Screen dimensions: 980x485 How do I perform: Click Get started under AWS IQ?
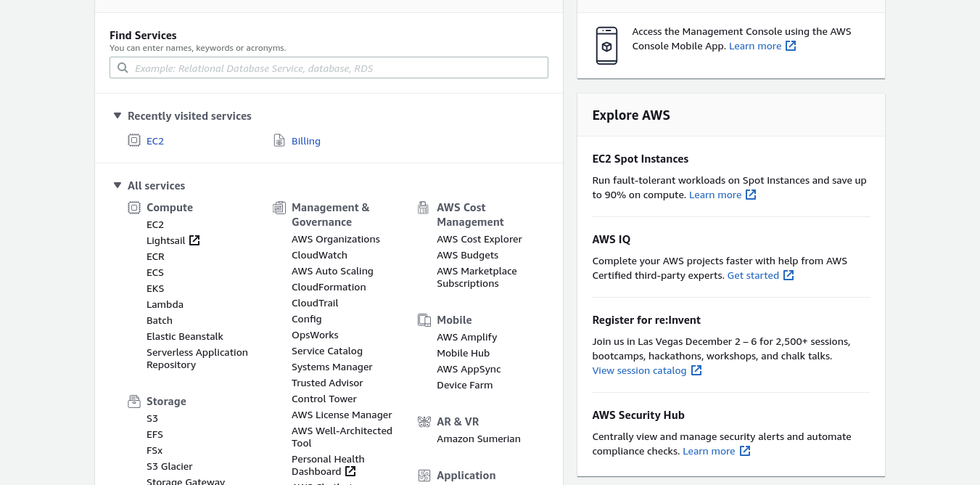click(753, 276)
